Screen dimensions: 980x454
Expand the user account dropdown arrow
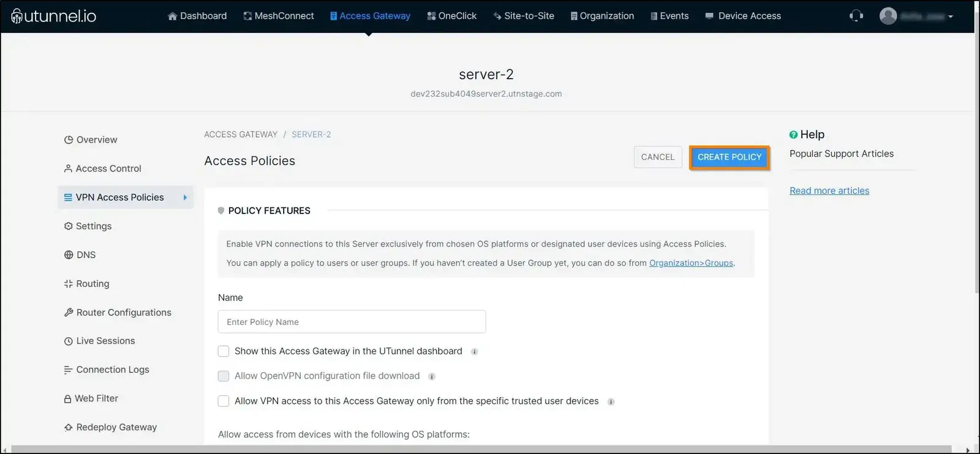(x=951, y=17)
